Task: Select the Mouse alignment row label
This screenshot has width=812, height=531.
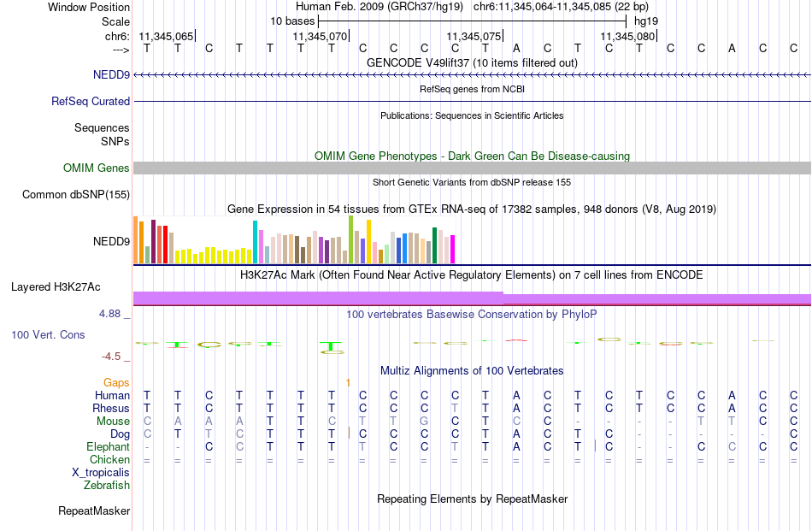Action: point(113,422)
